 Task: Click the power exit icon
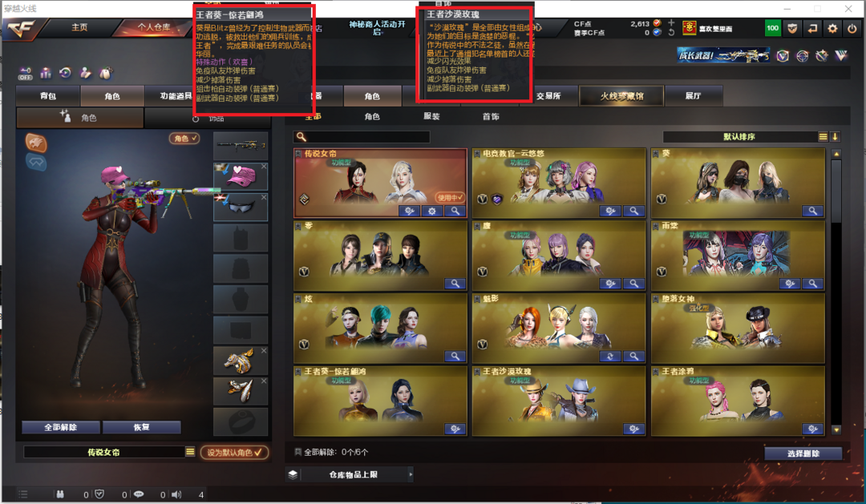(x=852, y=28)
